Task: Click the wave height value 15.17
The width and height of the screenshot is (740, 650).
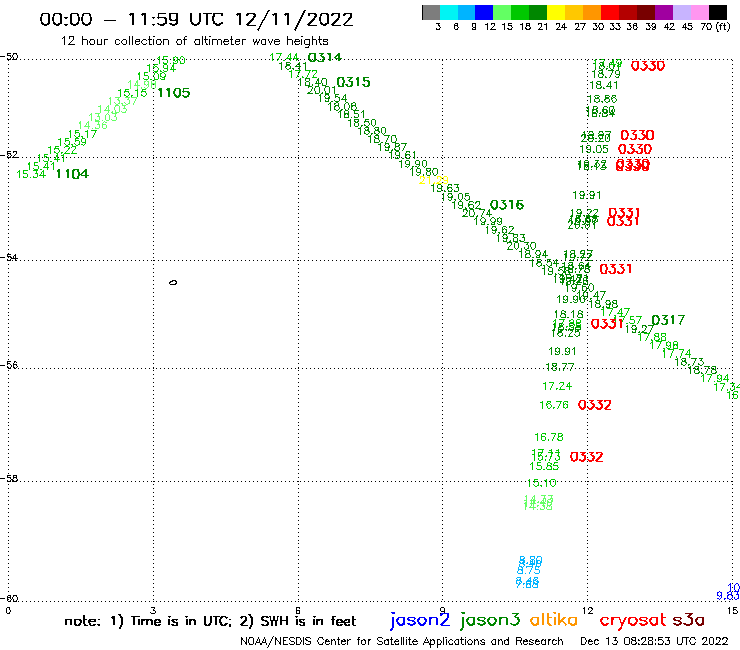Action: pyautogui.click(x=83, y=135)
